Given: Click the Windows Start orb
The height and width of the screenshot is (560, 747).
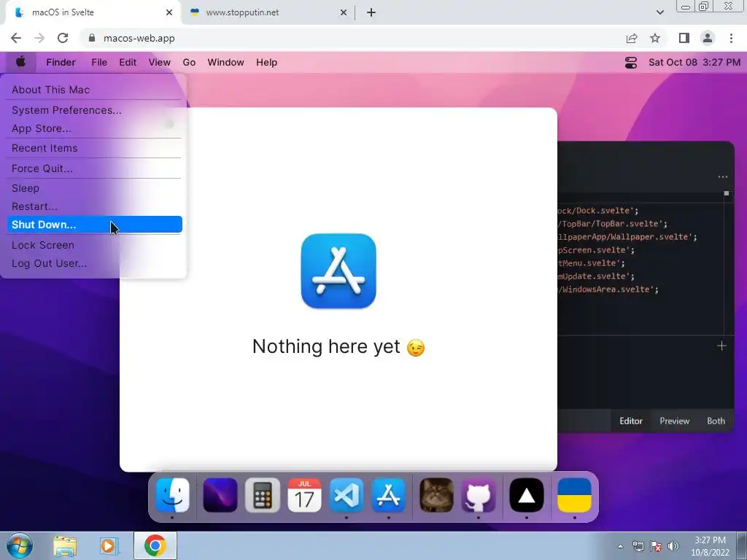Looking at the screenshot, I should pos(20,545).
